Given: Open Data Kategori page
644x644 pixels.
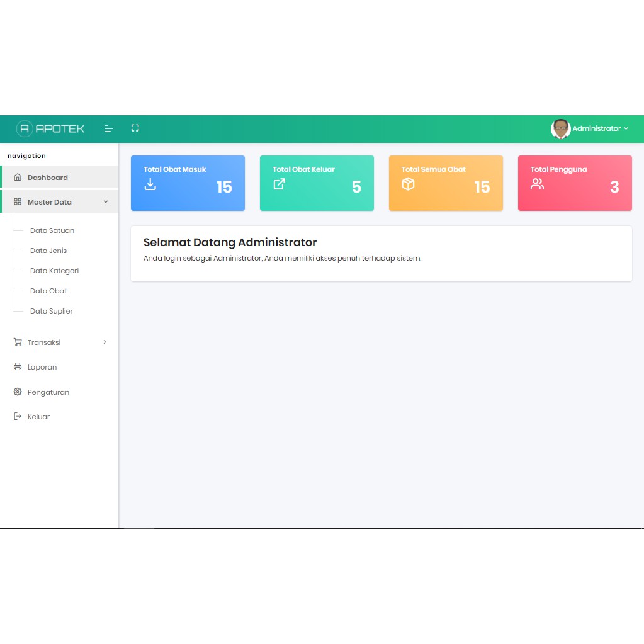Looking at the screenshot, I should pyautogui.click(x=54, y=271).
